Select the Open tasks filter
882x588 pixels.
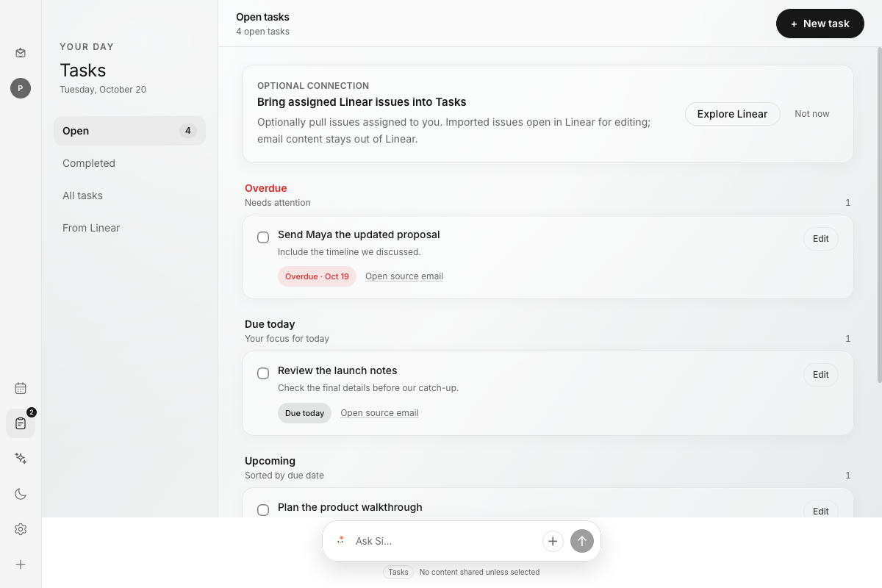point(129,131)
